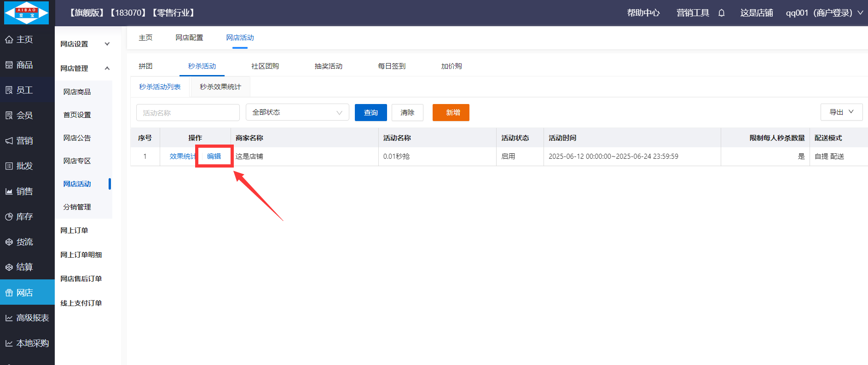Open the 商品 products sidebar item
This screenshot has height=365, width=868.
coord(19,65)
